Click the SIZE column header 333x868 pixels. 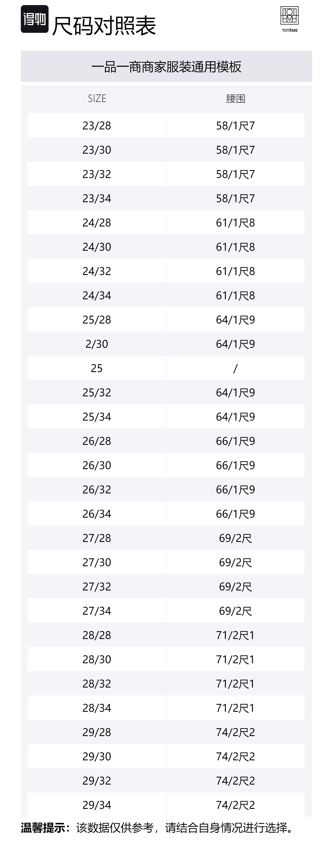(x=97, y=98)
